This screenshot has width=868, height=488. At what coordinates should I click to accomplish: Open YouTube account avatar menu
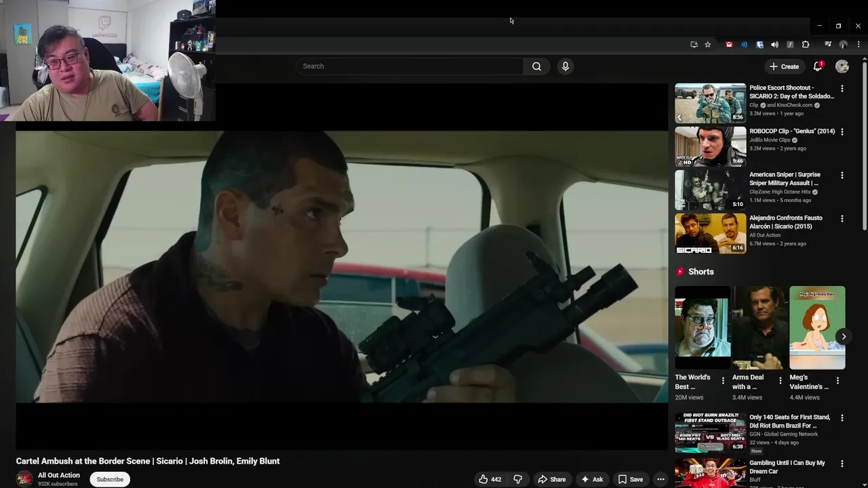click(842, 66)
